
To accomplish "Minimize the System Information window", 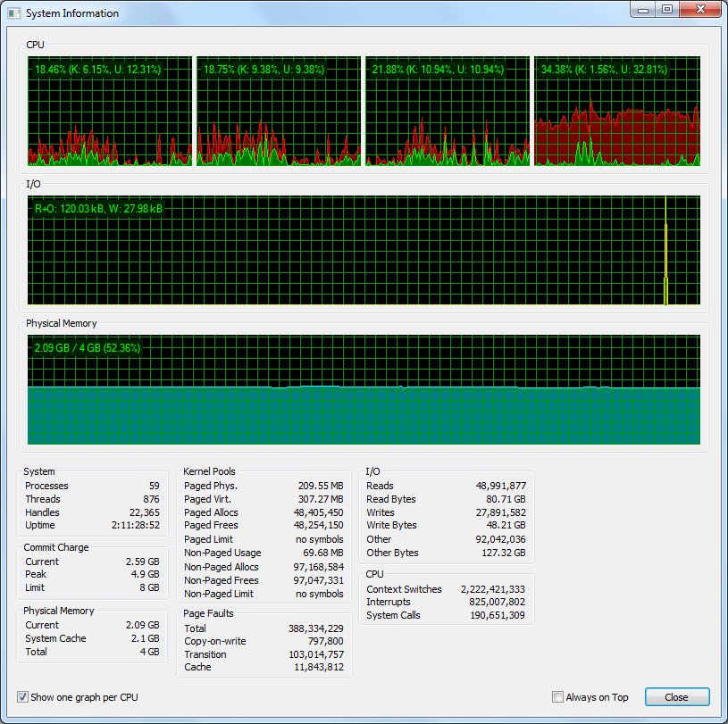I will click(643, 9).
